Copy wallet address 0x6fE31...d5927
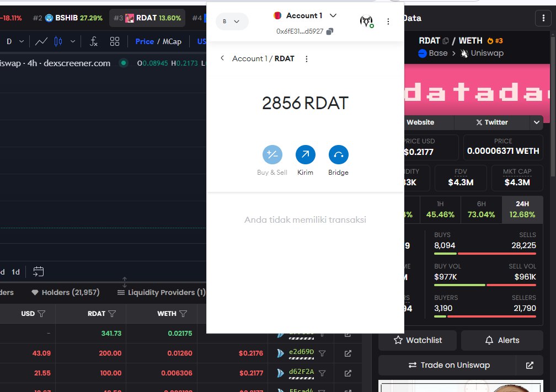This screenshot has height=392, width=556. point(330,31)
